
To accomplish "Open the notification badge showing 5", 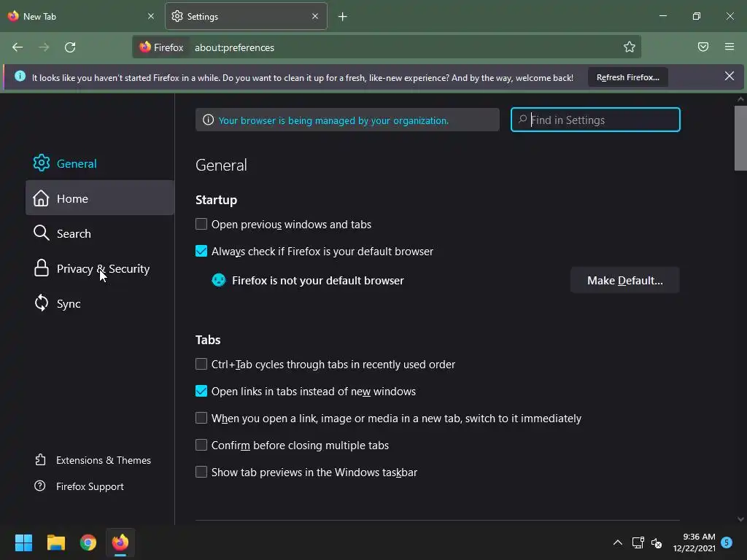I will [727, 542].
